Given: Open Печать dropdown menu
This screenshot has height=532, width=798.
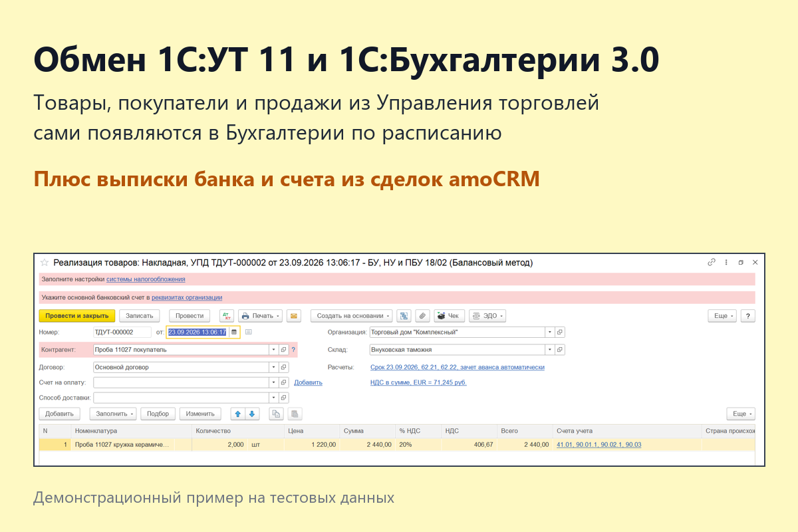Looking at the screenshot, I should tap(261, 316).
